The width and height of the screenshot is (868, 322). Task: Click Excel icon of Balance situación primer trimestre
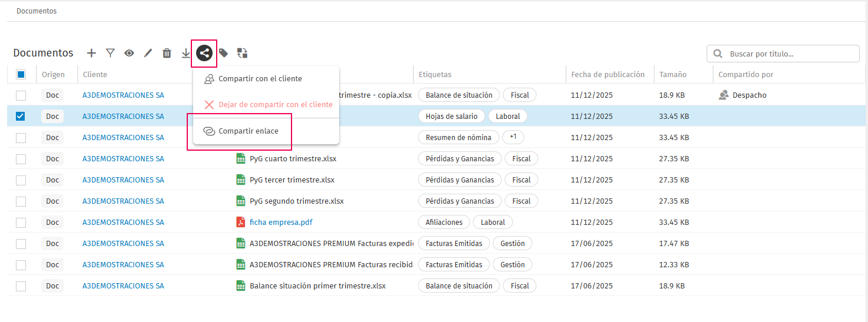(240, 286)
